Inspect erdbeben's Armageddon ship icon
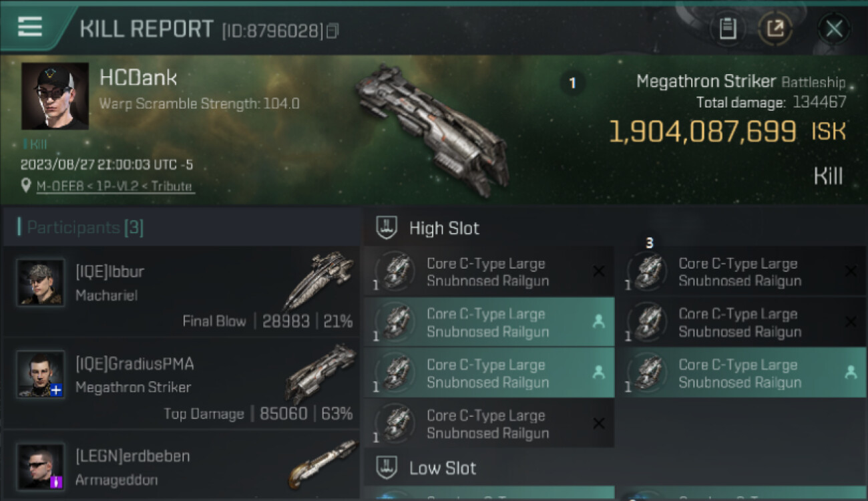This screenshot has height=501, width=868. click(x=323, y=464)
